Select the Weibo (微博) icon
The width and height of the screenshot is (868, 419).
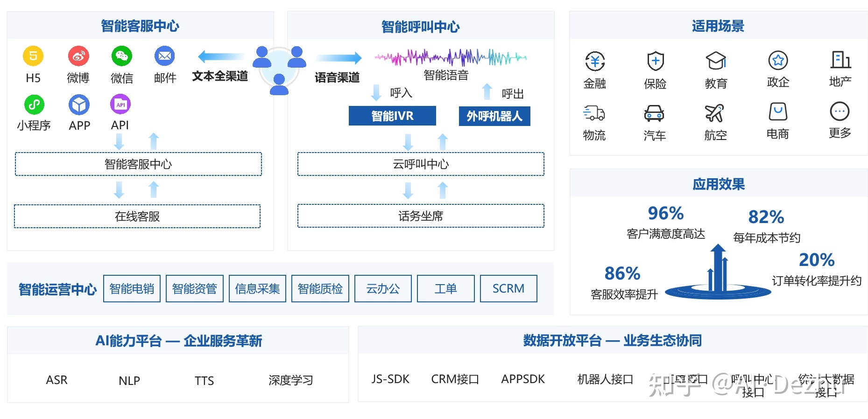[x=78, y=56]
